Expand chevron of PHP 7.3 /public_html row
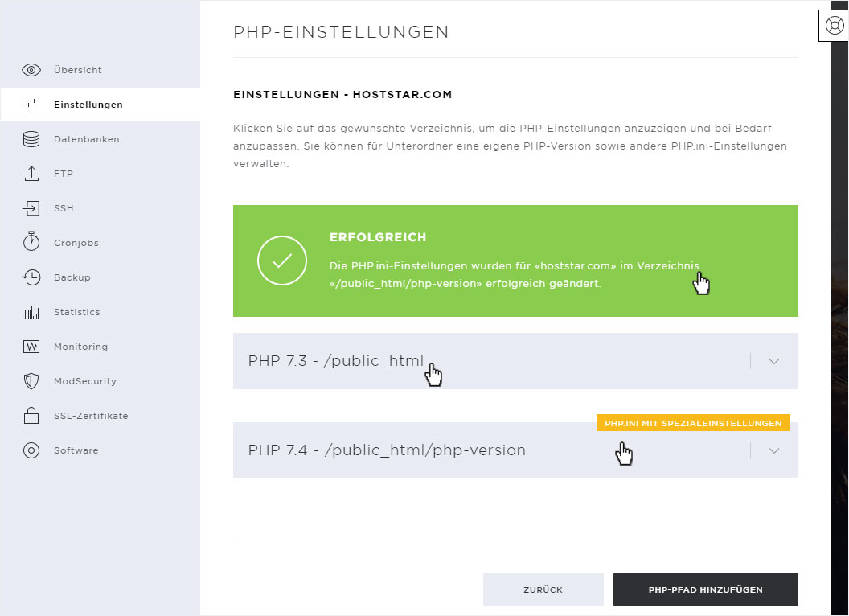 click(x=774, y=361)
